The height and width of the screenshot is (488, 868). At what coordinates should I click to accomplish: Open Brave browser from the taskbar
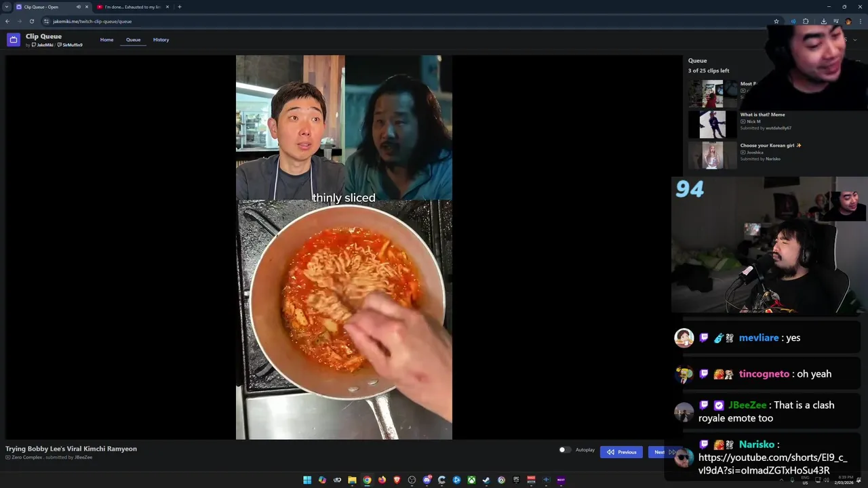pos(397,480)
